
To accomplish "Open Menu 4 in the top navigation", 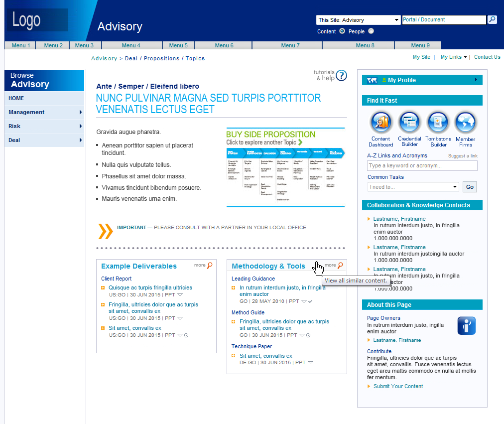I will pos(131,45).
